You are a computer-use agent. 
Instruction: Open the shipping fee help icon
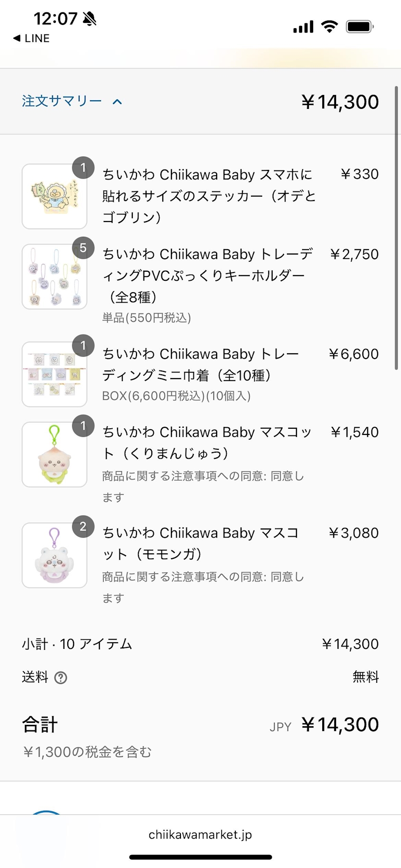tap(61, 677)
